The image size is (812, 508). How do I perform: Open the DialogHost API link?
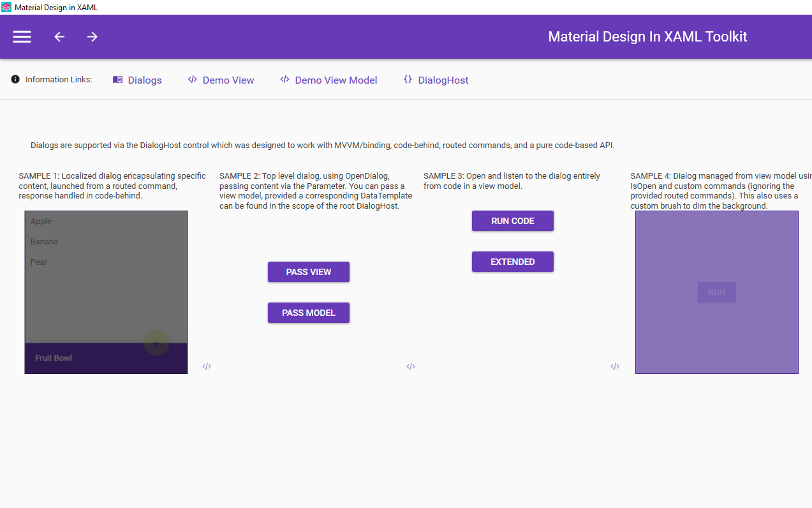[x=436, y=80]
